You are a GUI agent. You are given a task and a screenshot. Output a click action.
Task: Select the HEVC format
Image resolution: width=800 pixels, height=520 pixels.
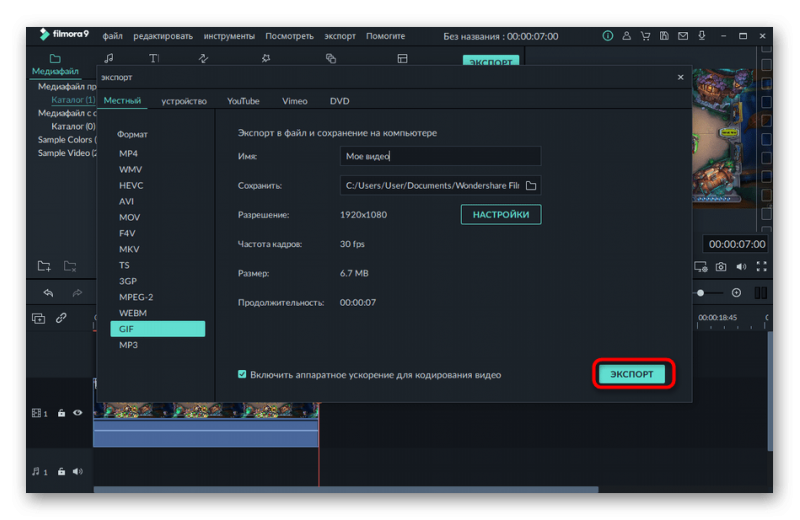pyautogui.click(x=131, y=185)
